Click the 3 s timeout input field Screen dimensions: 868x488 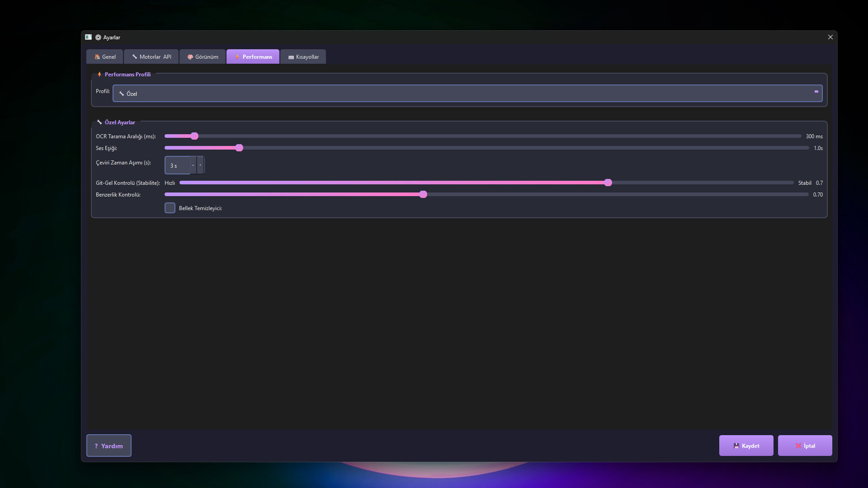pos(178,166)
